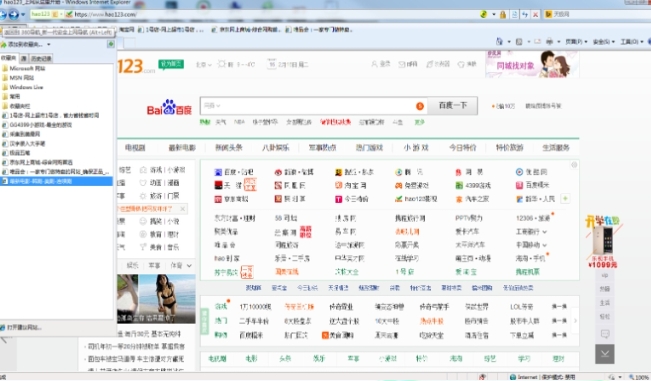The image size is (651, 381).
Task: Open the 淘宝网 site link
Action: [351, 186]
